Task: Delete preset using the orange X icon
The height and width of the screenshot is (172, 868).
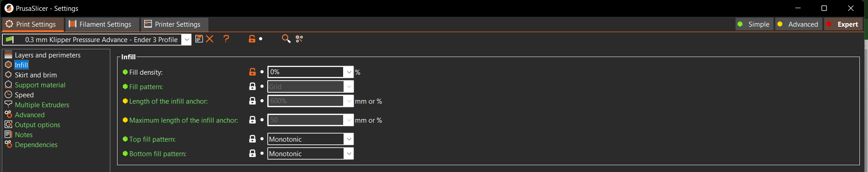Action: tap(210, 39)
